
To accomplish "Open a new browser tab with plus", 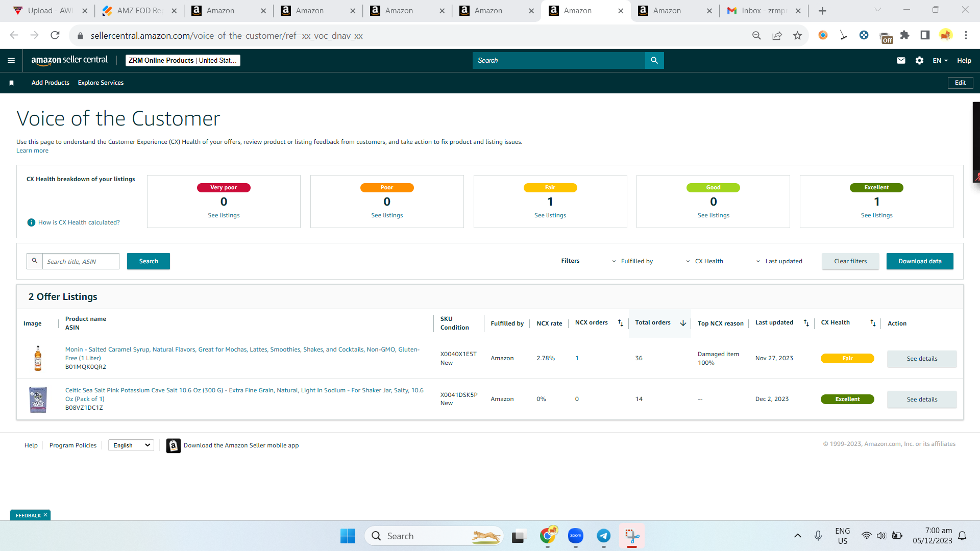I will [x=822, y=11].
